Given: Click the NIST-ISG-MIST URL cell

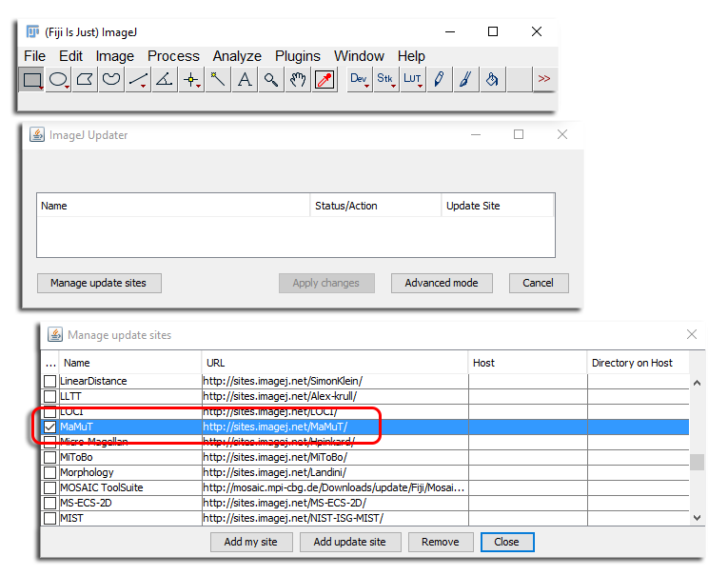Looking at the screenshot, I should (335, 518).
